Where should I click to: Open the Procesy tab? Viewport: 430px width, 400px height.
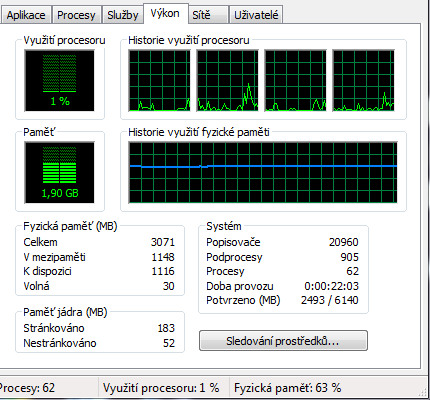click(76, 15)
